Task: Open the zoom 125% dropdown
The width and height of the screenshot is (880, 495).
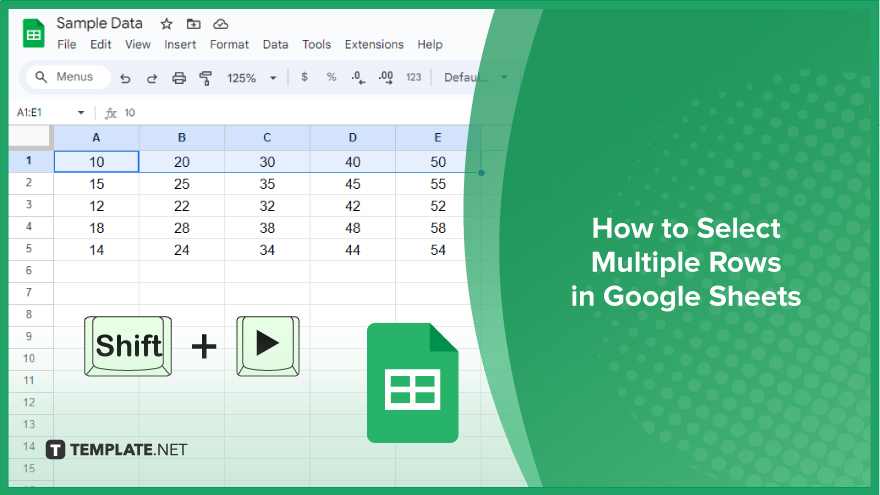Action: point(251,78)
